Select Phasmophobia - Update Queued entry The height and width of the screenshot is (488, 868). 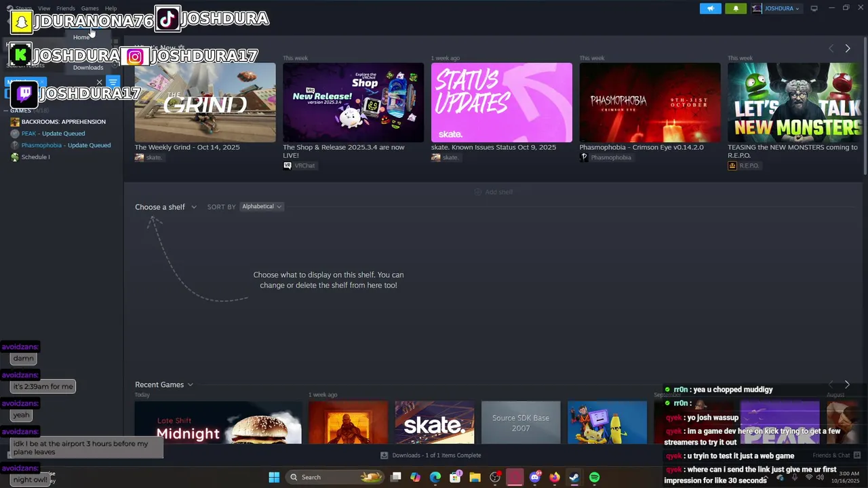pos(66,145)
